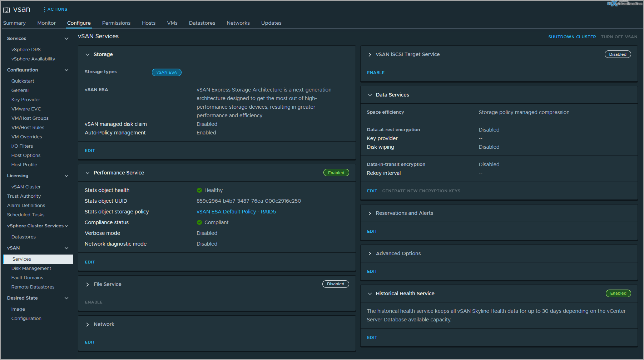The width and height of the screenshot is (644, 360).
Task: Open Quickstart in sidebar
Action: tap(23, 81)
